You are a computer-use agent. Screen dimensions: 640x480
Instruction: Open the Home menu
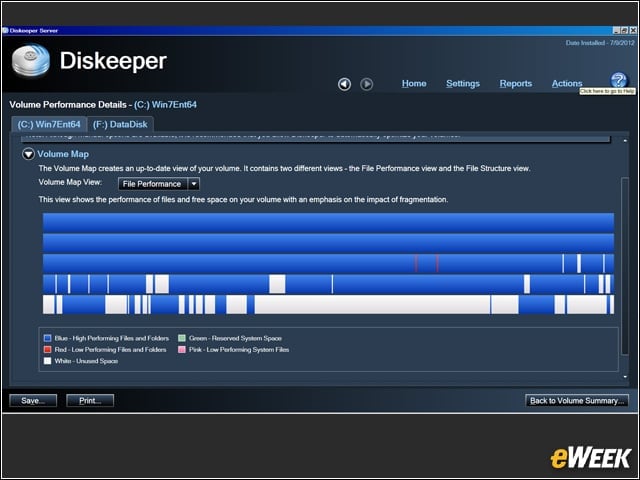pos(414,83)
